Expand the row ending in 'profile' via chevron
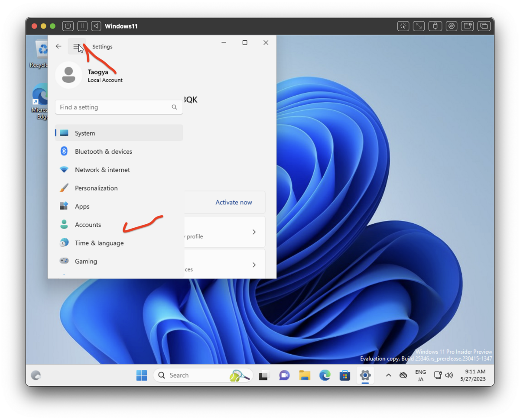The height and width of the screenshot is (420, 520). tap(254, 232)
